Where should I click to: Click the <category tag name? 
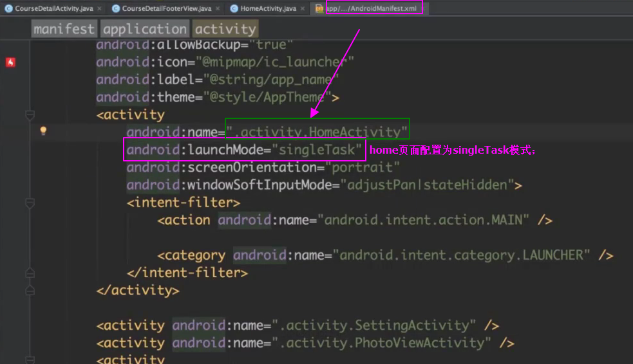coord(191,255)
